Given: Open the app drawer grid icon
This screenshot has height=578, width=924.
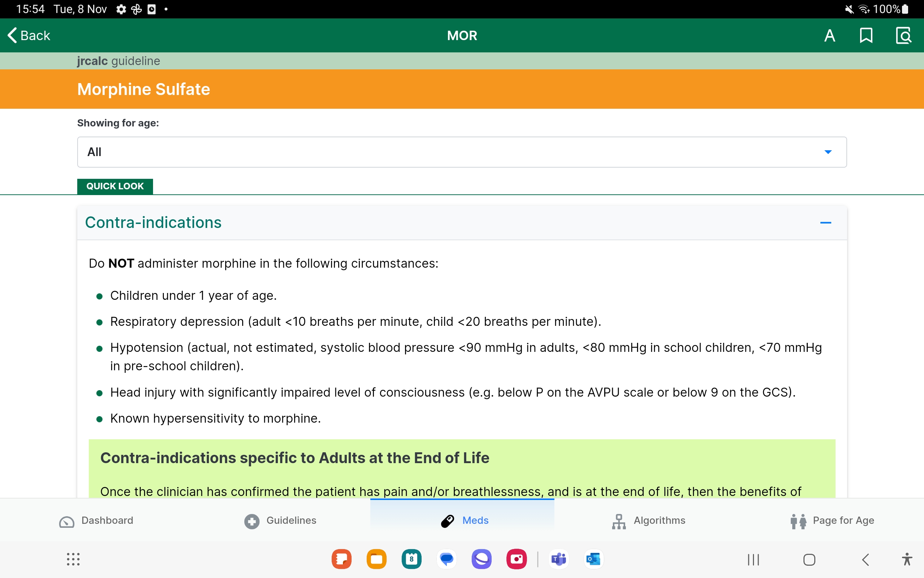Looking at the screenshot, I should click(73, 559).
